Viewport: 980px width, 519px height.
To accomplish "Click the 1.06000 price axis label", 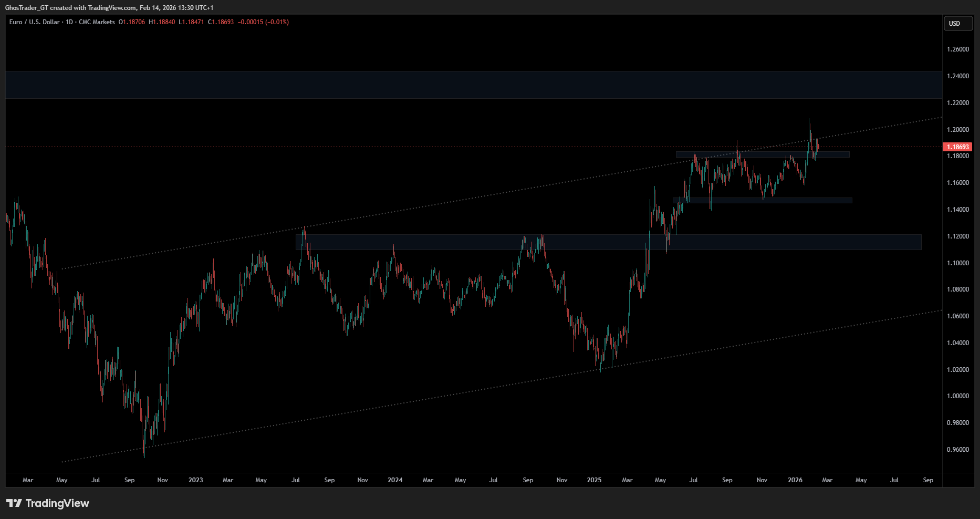I will [x=958, y=316].
